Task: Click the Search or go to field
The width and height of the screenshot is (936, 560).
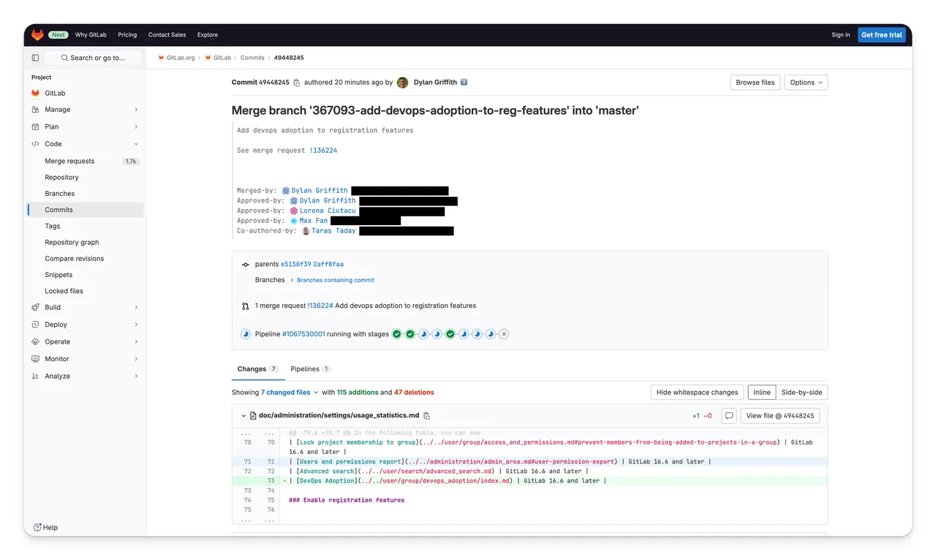Action: tap(93, 58)
